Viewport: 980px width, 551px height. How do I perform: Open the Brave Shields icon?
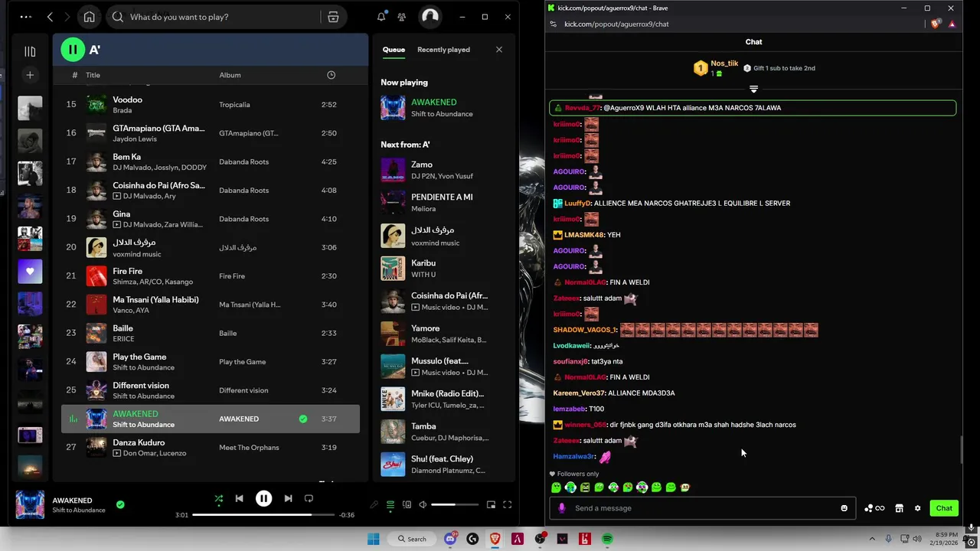pyautogui.click(x=935, y=24)
